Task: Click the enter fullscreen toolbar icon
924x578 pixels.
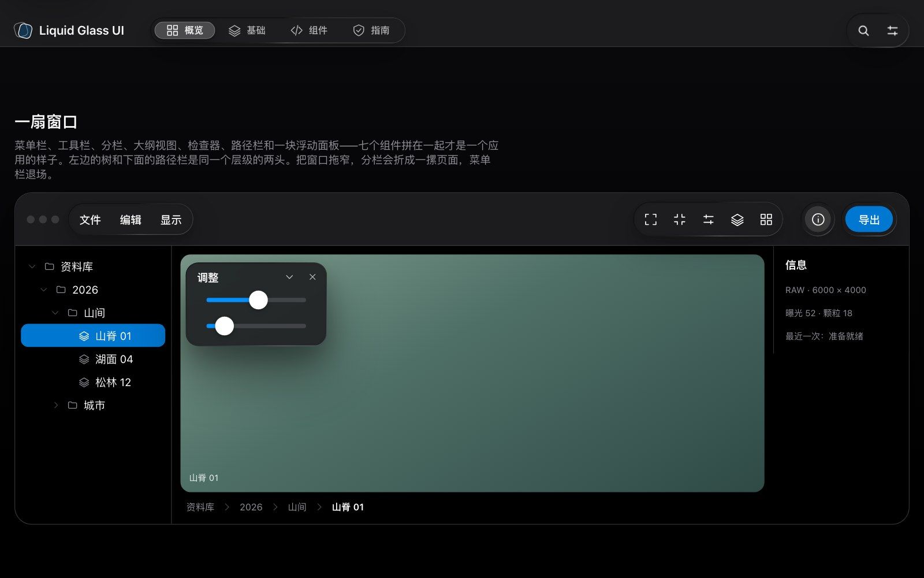Action: point(651,220)
